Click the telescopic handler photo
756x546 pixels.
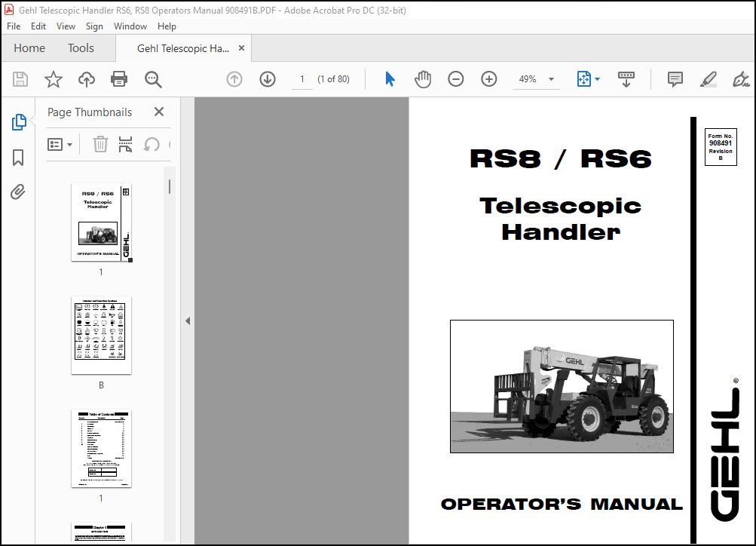(x=562, y=386)
